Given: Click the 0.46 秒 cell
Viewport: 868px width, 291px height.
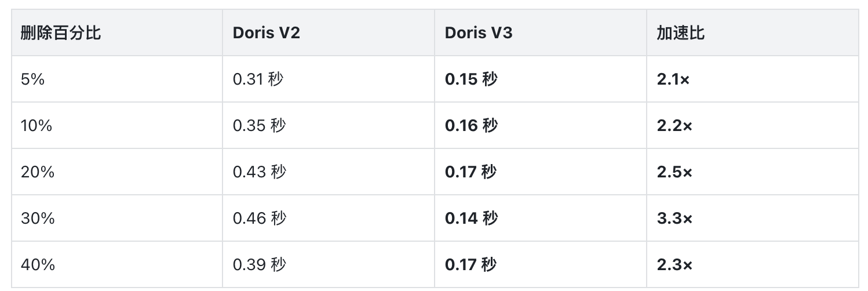Looking at the screenshot, I should (x=329, y=218).
